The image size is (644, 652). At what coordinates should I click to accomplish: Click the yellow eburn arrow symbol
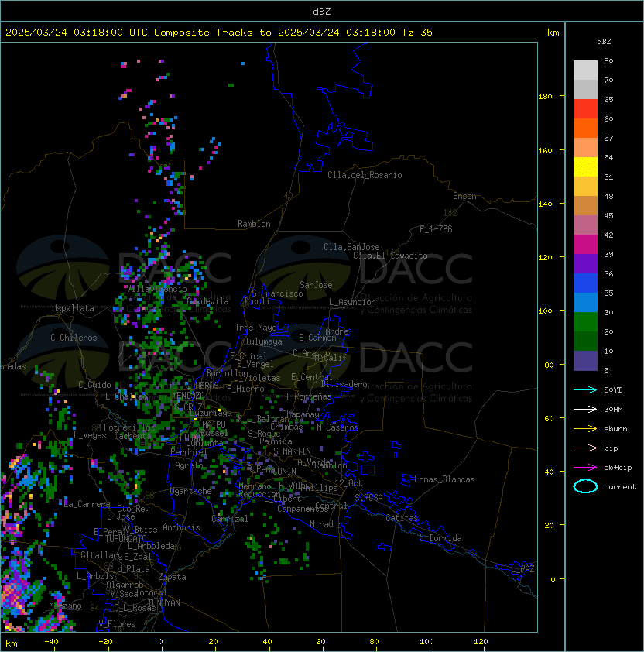585,429
